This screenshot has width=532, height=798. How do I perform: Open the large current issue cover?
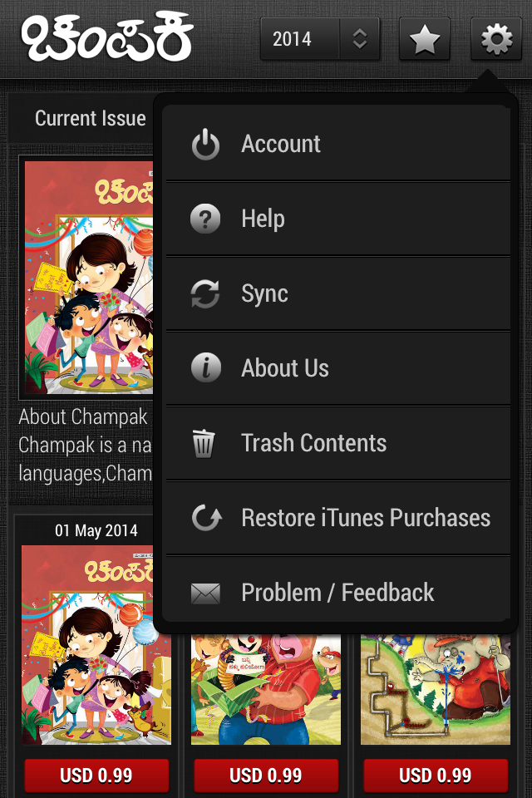tap(88, 277)
